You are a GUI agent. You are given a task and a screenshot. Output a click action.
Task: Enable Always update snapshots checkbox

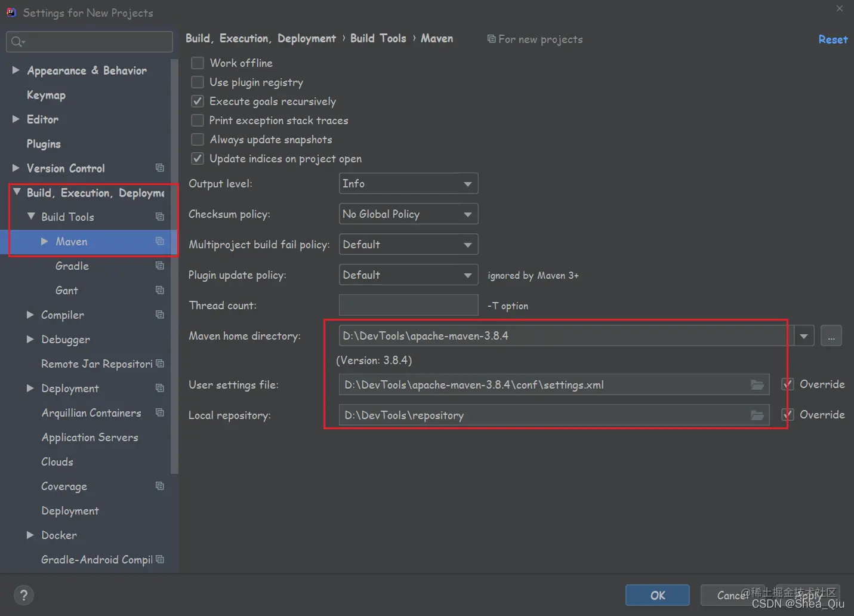(x=198, y=139)
